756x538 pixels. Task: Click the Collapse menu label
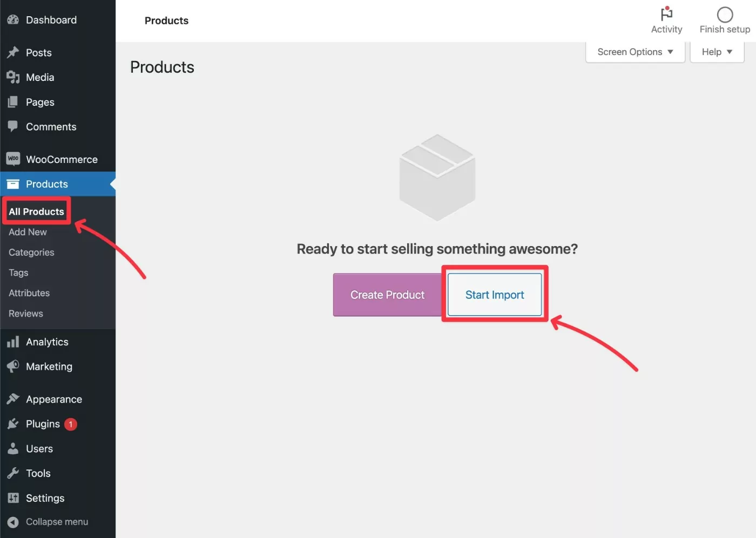[x=57, y=522]
